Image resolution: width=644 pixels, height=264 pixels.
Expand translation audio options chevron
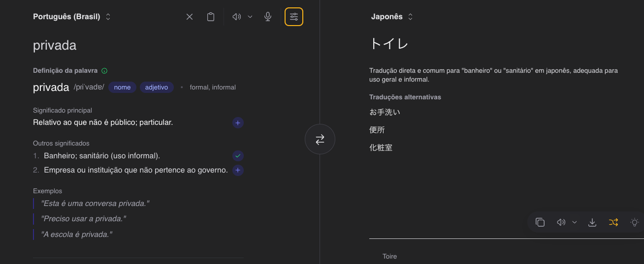tap(575, 222)
